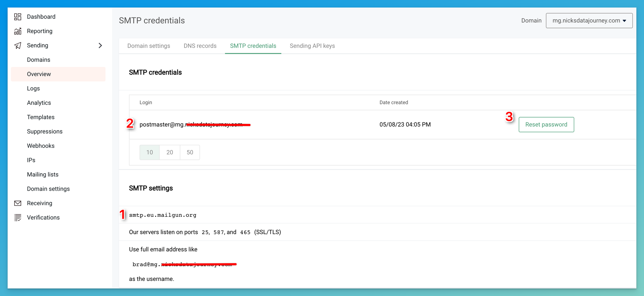The image size is (644, 296).
Task: Open IPs in the sidebar
Action: pyautogui.click(x=31, y=160)
